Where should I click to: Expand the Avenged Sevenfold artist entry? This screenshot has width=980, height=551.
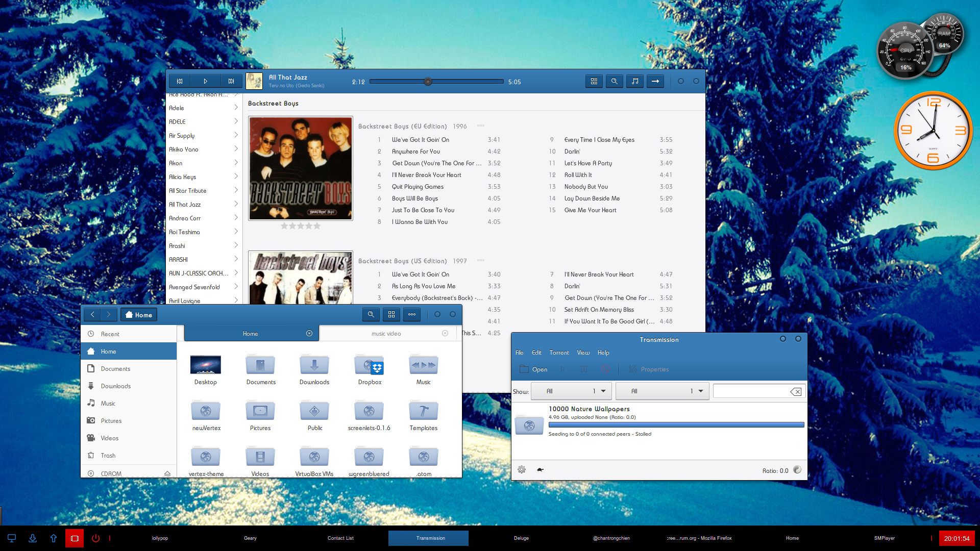[x=236, y=286]
